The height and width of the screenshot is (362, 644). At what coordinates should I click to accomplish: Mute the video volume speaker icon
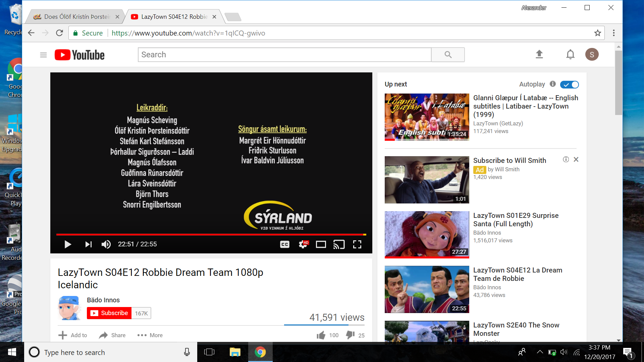tap(106, 244)
